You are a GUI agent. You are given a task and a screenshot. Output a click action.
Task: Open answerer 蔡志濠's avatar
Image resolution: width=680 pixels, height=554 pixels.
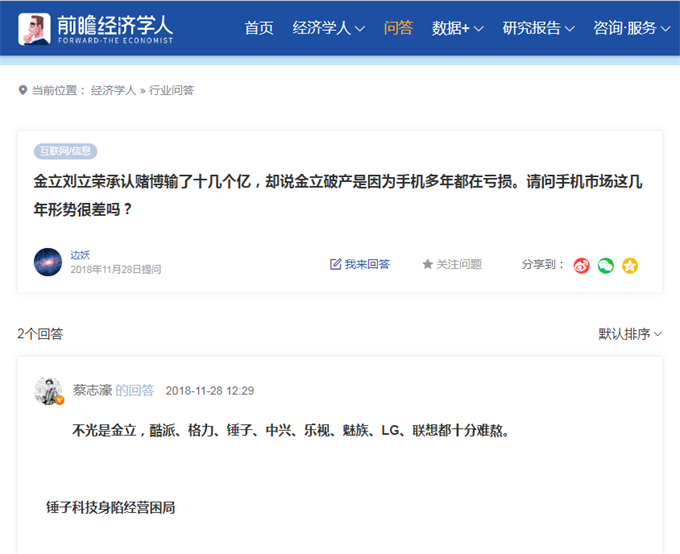tap(48, 391)
